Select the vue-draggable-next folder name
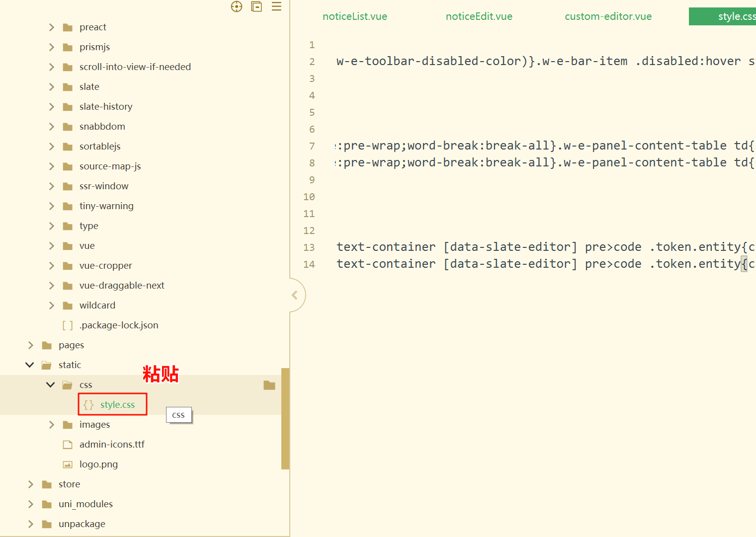The image size is (756, 537). coord(122,286)
